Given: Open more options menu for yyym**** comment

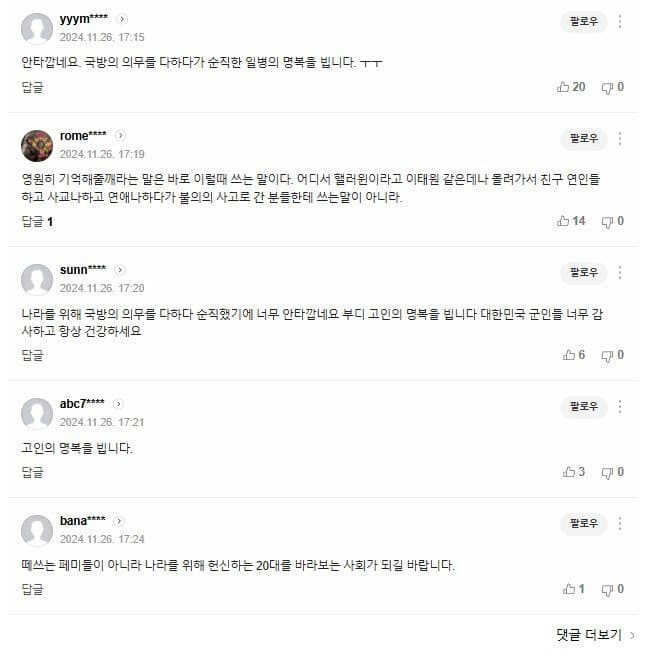Looking at the screenshot, I should pyautogui.click(x=621, y=21).
